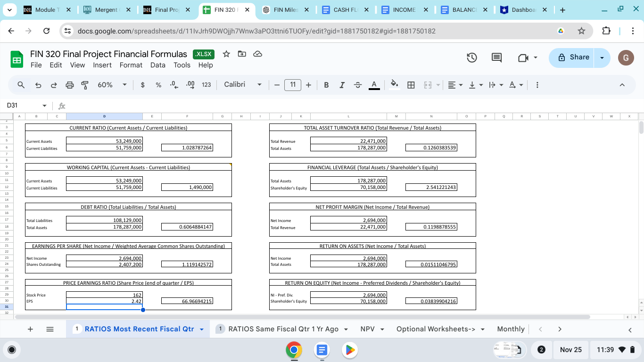Open the 123 more number formats button

206,85
